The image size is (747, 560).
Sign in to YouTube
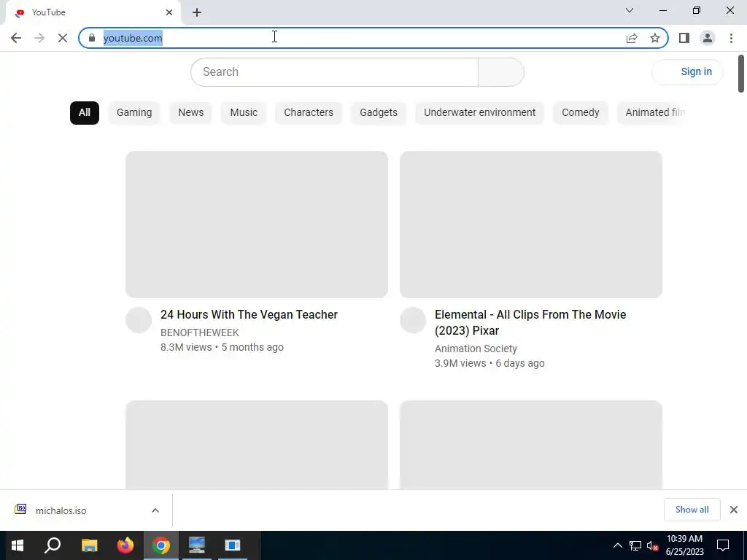tap(687, 72)
